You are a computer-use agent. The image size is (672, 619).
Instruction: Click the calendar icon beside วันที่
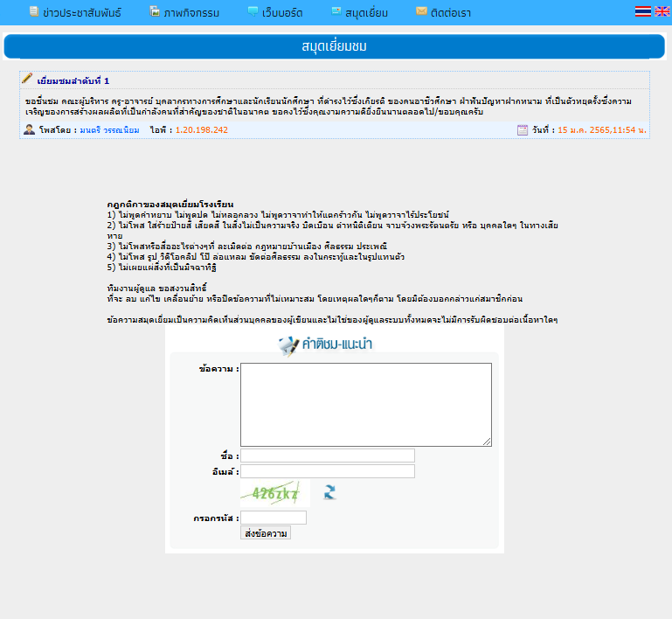[523, 130]
